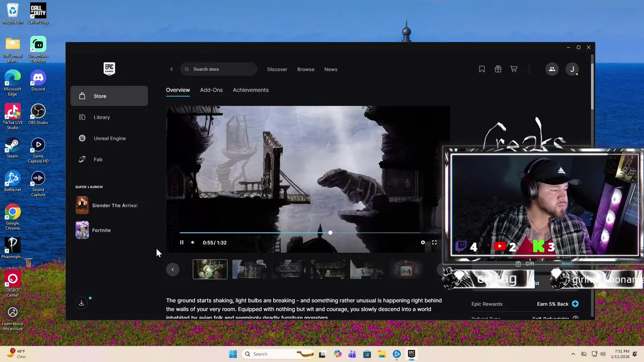Viewport: 644px width, 362px height.
Task: Open Fab in sidebar
Action: click(109, 159)
